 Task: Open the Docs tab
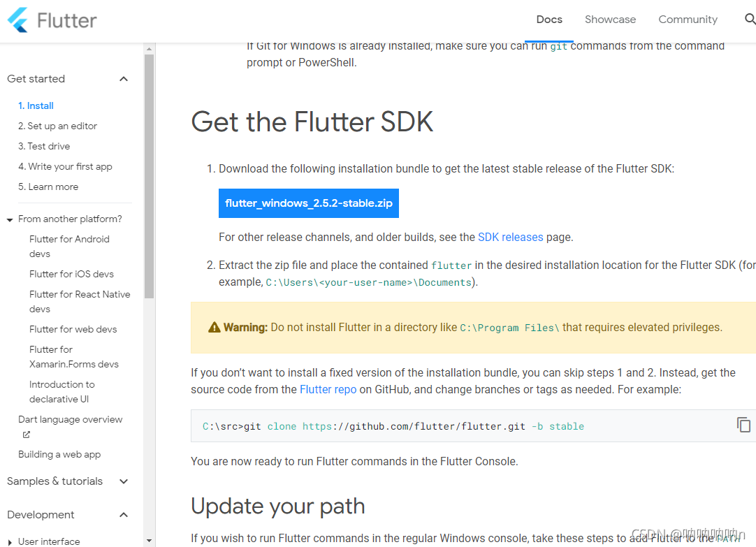[x=549, y=20]
